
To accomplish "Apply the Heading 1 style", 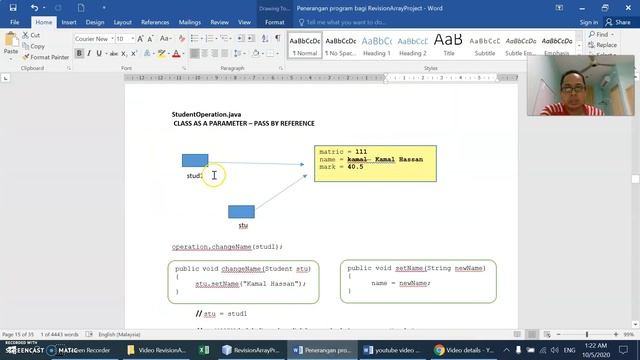I will pos(376,45).
